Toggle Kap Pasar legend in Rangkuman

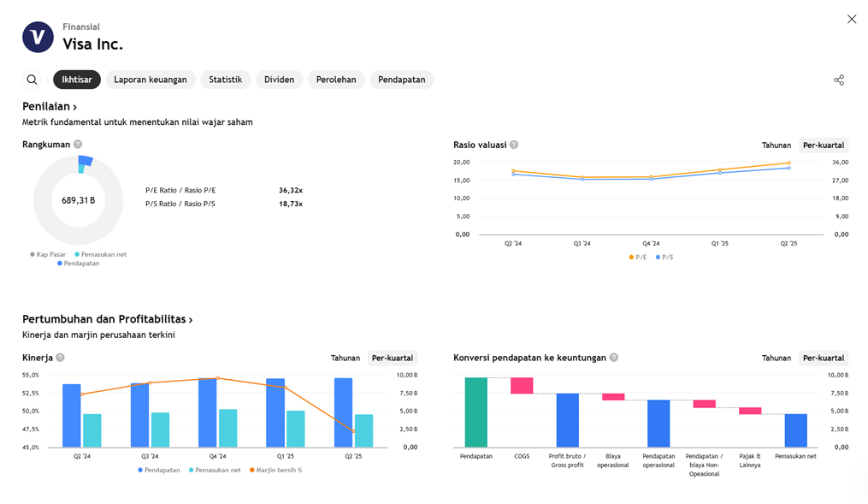pos(48,255)
